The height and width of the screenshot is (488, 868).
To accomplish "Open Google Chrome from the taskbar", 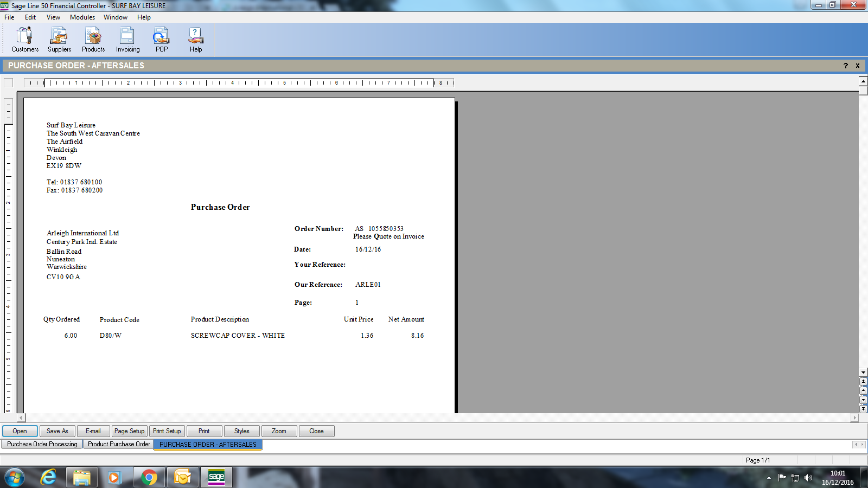I will (x=149, y=477).
